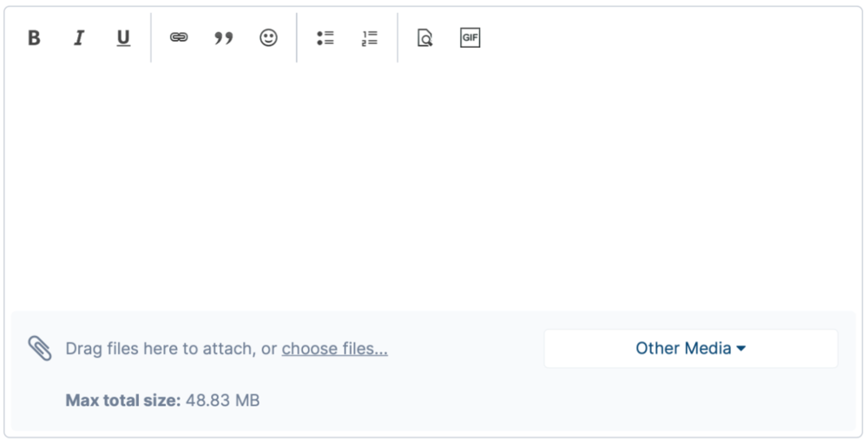Underline the selected text

[123, 38]
